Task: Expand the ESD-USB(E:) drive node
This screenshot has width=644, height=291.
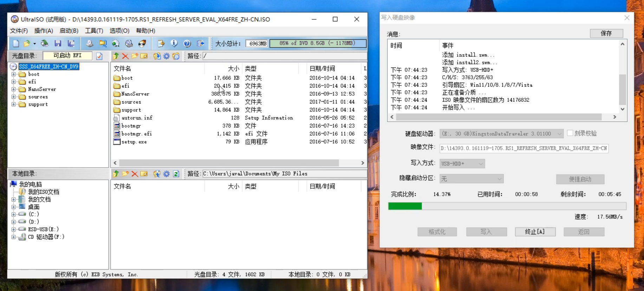Action: click(13, 229)
